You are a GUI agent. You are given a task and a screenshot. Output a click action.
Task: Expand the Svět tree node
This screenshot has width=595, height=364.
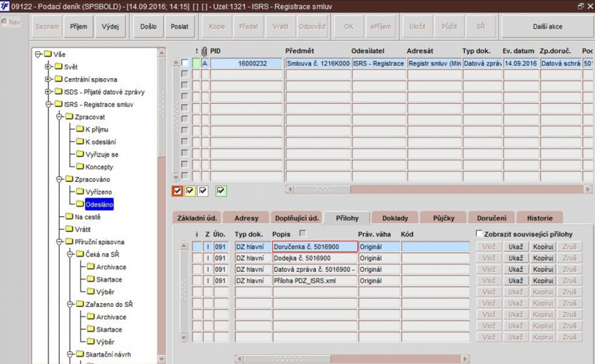point(48,67)
